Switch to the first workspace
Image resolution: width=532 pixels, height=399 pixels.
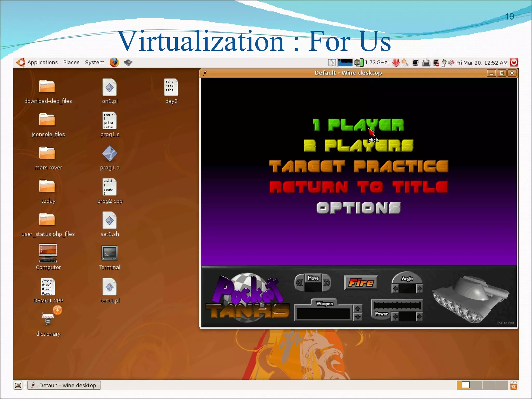463,385
